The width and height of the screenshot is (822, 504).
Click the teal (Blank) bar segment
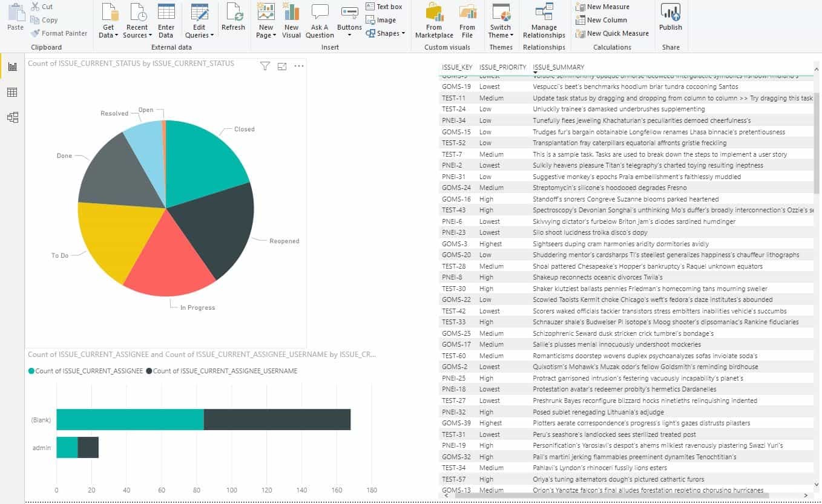130,419
